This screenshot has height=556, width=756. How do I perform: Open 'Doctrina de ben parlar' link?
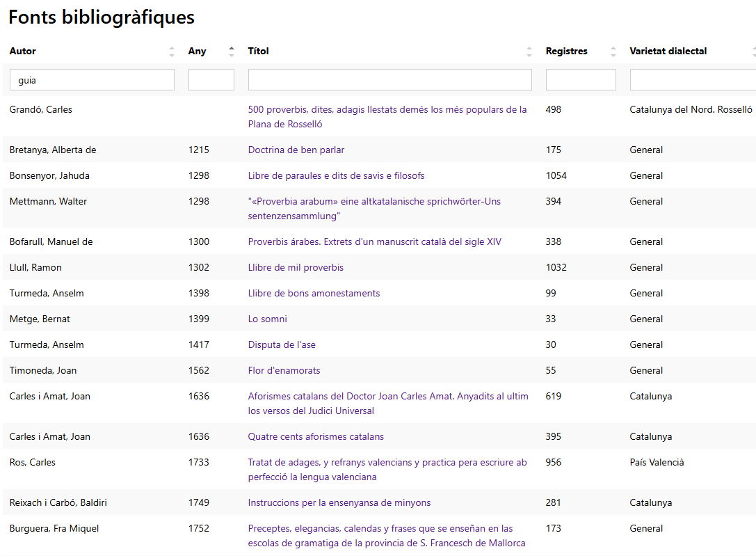tap(296, 150)
